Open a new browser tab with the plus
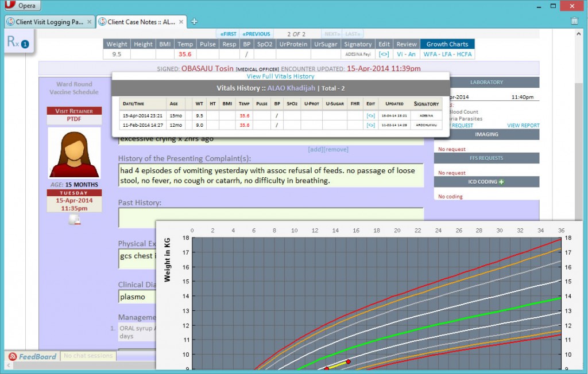Image resolution: width=588 pixels, height=374 pixels. 194,21
